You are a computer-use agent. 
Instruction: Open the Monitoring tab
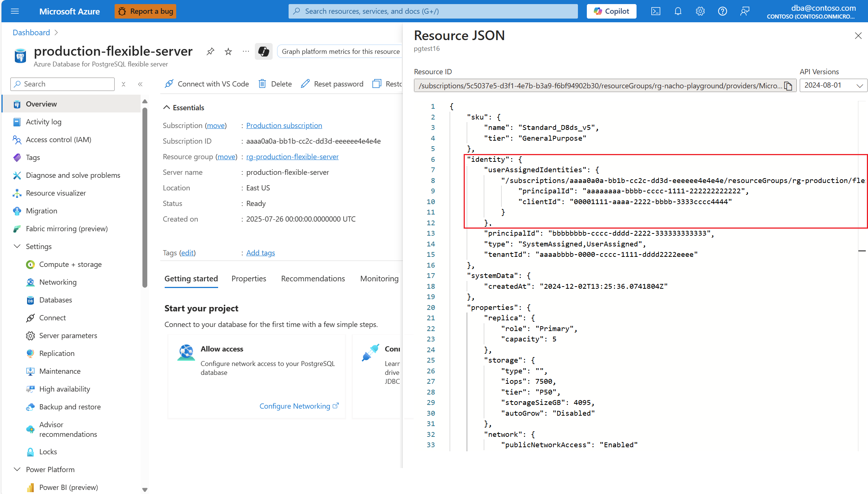coord(379,279)
